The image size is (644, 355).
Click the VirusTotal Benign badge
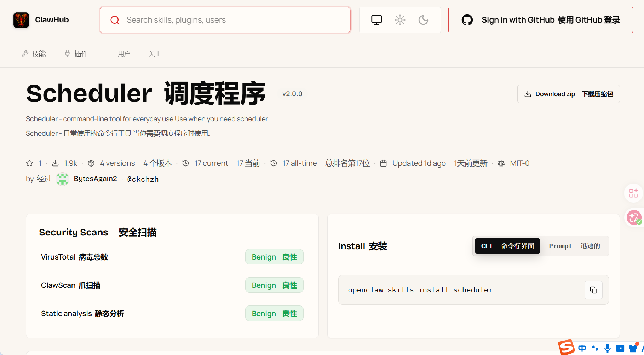[274, 257]
